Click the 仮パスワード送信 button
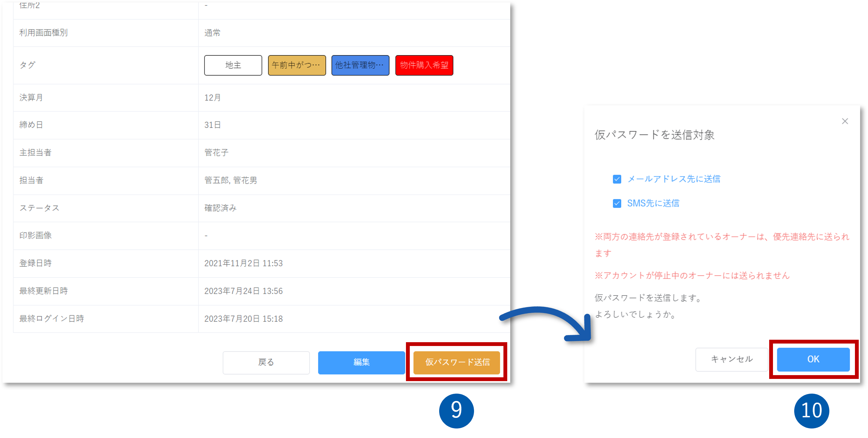The height and width of the screenshot is (438, 868). click(456, 363)
